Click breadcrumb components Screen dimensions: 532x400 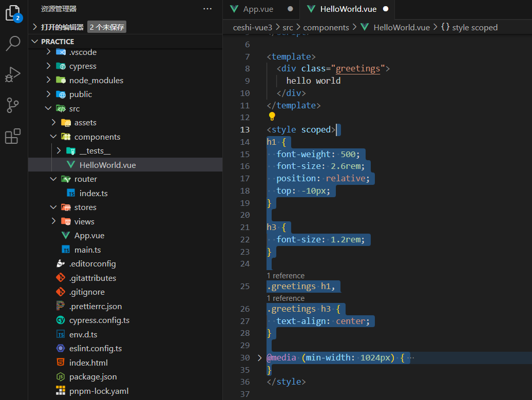coord(326,28)
